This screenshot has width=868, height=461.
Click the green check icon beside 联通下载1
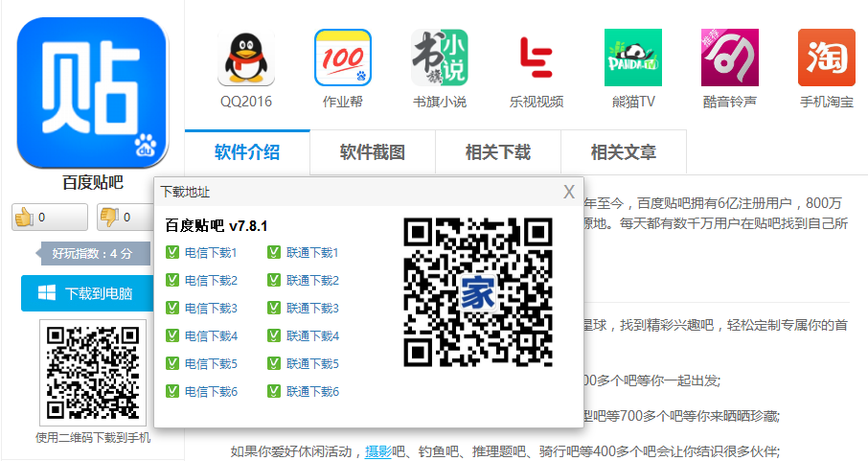pos(273,253)
